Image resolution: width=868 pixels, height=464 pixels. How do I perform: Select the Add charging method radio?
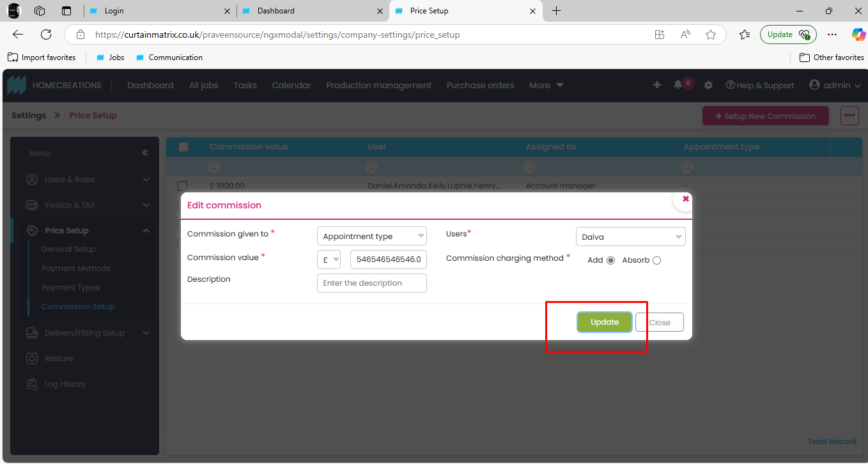[x=610, y=260]
